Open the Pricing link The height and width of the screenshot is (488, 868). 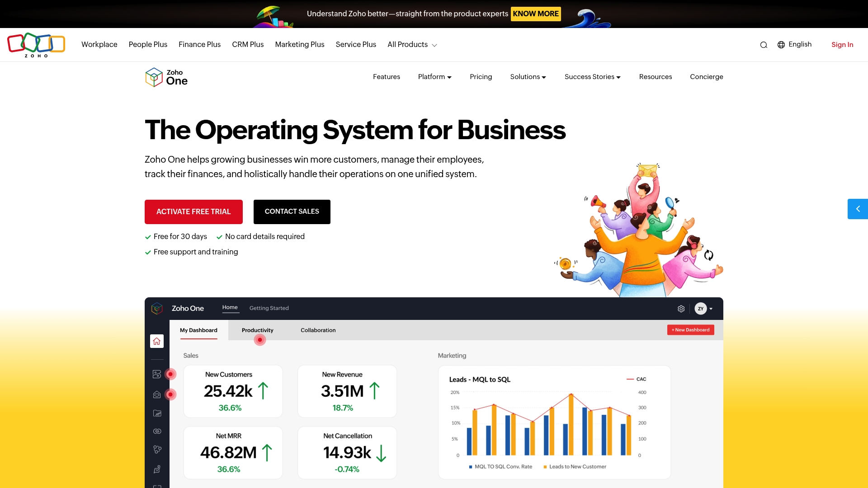[481, 77]
